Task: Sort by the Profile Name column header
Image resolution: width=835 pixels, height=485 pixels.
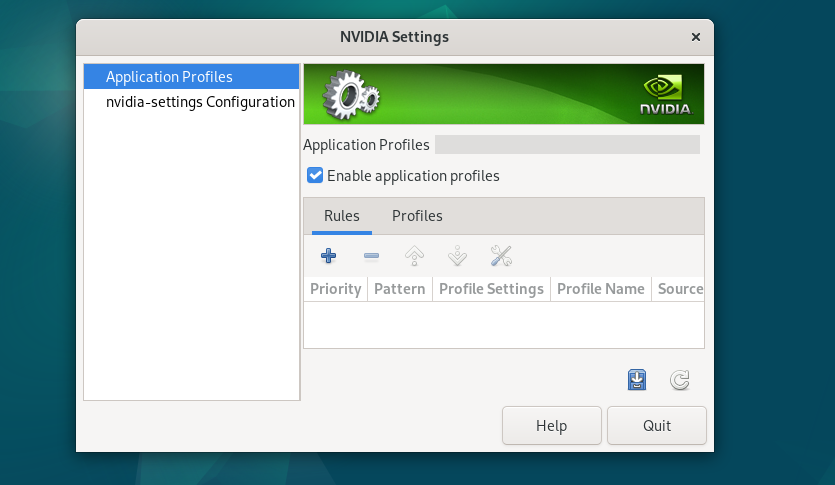Action: click(x=601, y=289)
